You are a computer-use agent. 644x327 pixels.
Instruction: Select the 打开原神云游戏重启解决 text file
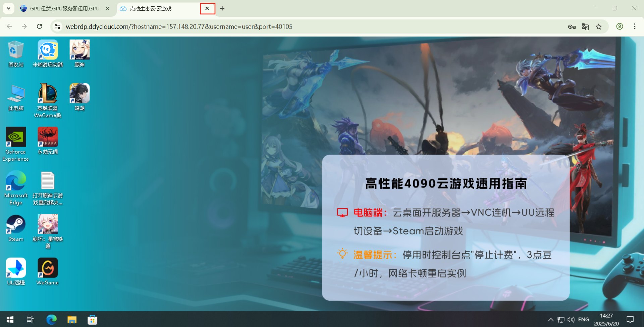click(x=48, y=188)
